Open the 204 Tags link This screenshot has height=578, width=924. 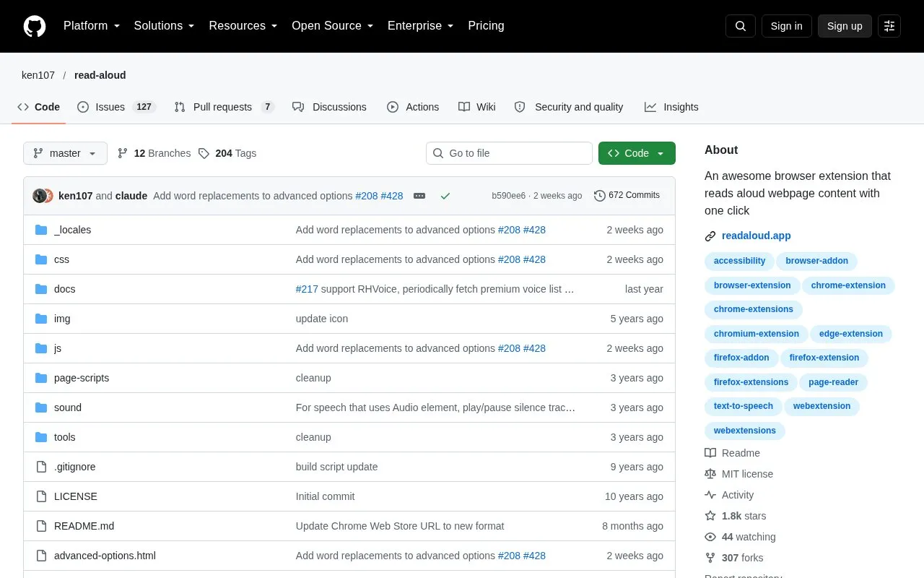[x=227, y=153]
